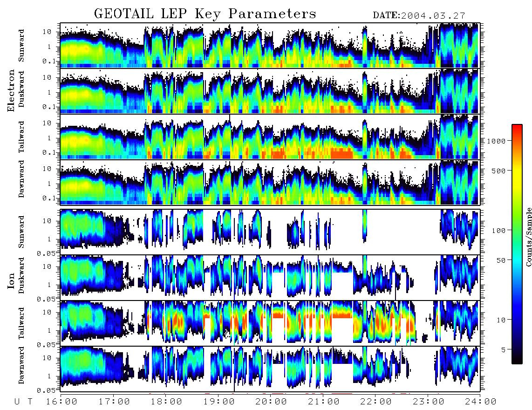Screen dimensions: 532x410
Task: Click the U T time axis label
Action: [24, 402]
